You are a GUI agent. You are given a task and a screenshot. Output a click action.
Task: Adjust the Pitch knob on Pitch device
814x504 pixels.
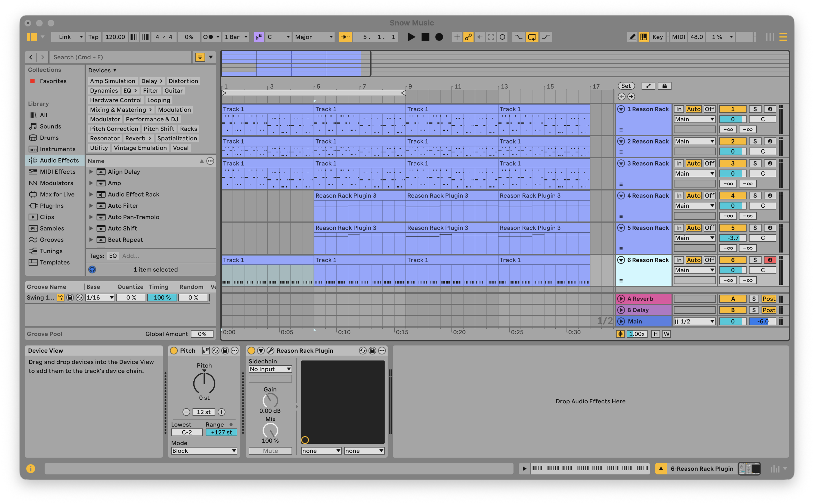[x=204, y=383]
